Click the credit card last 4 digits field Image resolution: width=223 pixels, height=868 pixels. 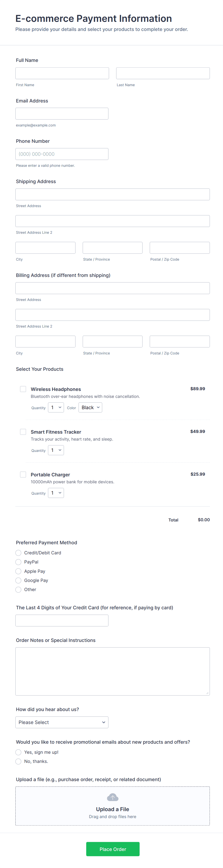62,620
